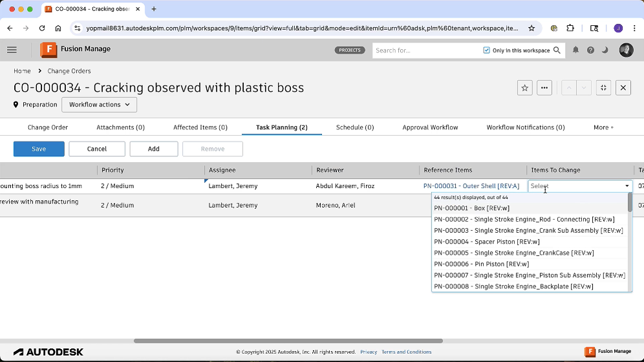Select PN-000004 - Spacer Piston option
The image size is (644, 362).
[530, 242]
